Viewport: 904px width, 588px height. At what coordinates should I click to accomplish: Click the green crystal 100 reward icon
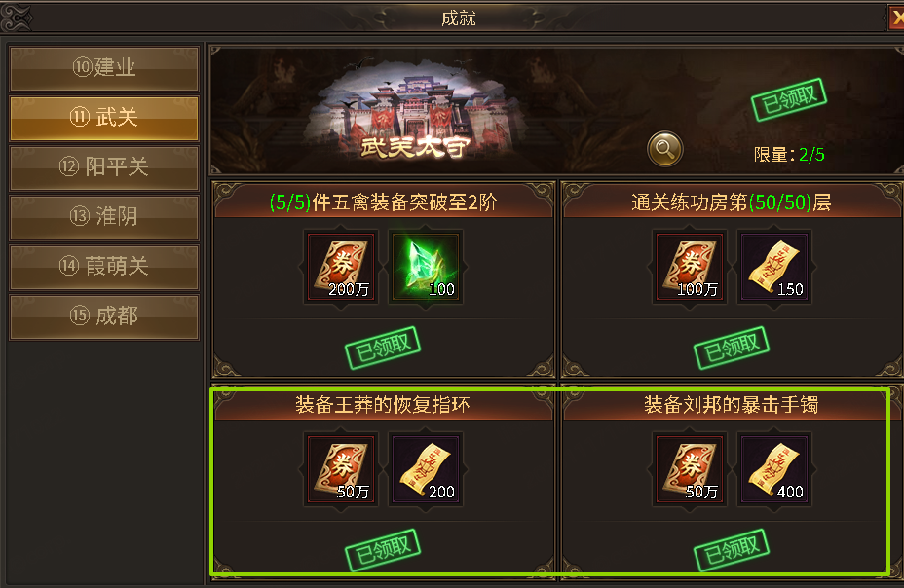(x=426, y=267)
